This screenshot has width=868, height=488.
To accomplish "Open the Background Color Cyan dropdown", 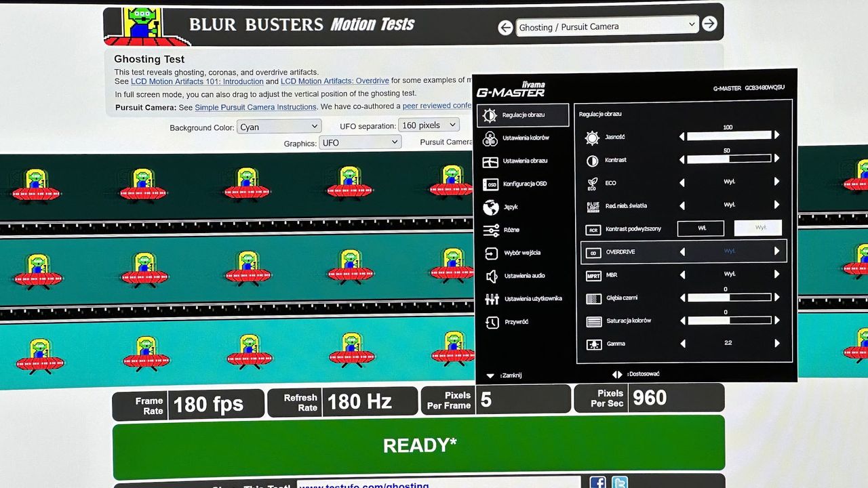I will 279,127.
